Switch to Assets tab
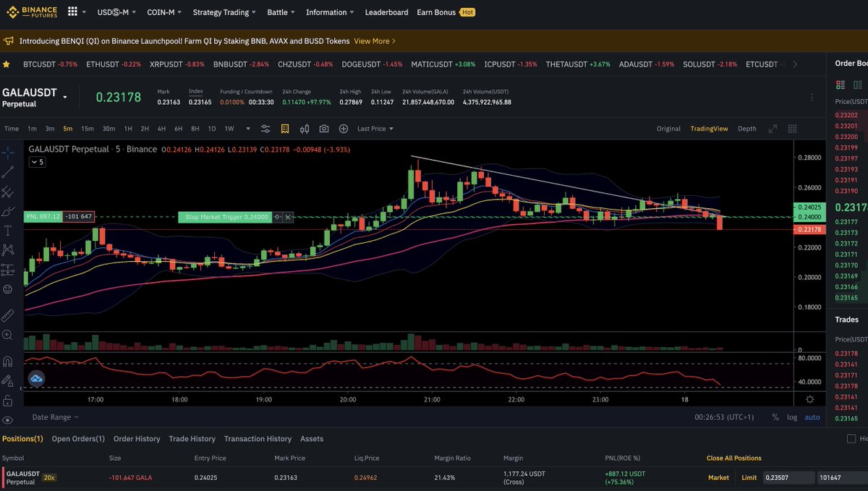This screenshot has width=868, height=491. pyautogui.click(x=312, y=439)
